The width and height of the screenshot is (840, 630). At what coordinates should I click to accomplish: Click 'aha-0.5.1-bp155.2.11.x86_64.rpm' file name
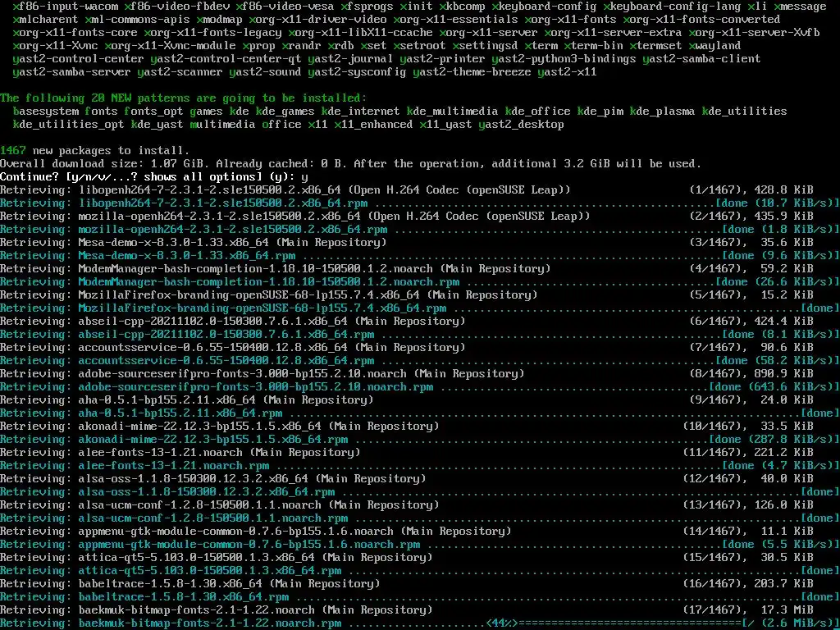coord(180,413)
